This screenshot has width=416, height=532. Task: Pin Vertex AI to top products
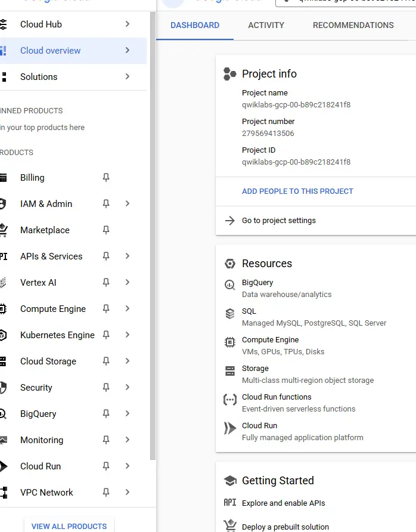(106, 282)
